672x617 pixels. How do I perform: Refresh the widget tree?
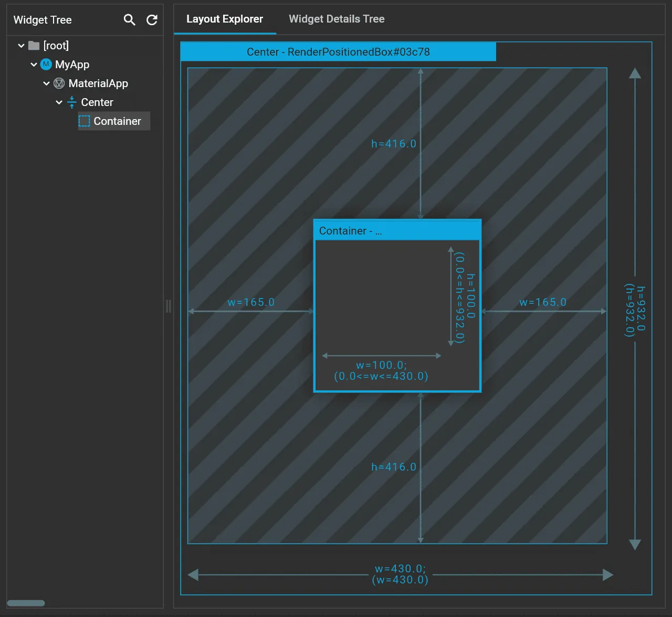click(x=152, y=20)
